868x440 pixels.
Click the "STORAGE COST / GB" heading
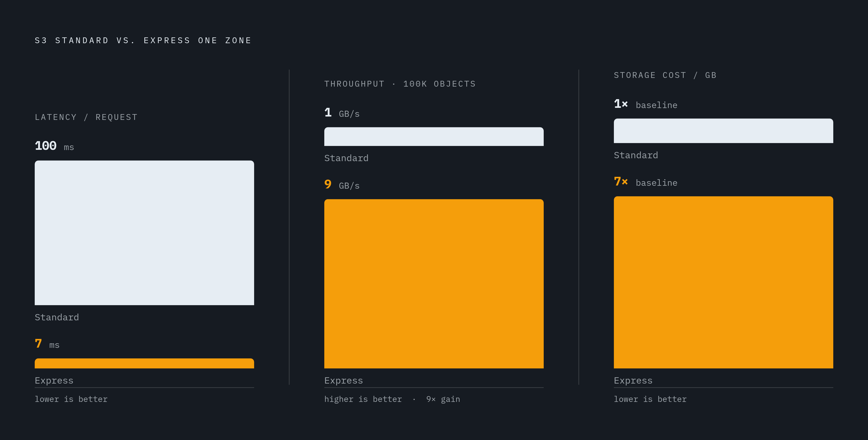click(665, 75)
